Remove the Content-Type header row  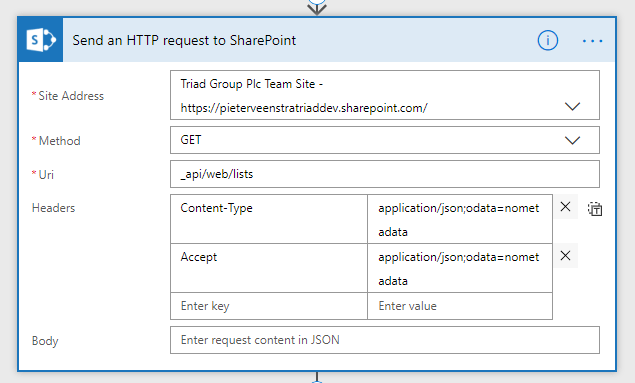pyautogui.click(x=565, y=207)
